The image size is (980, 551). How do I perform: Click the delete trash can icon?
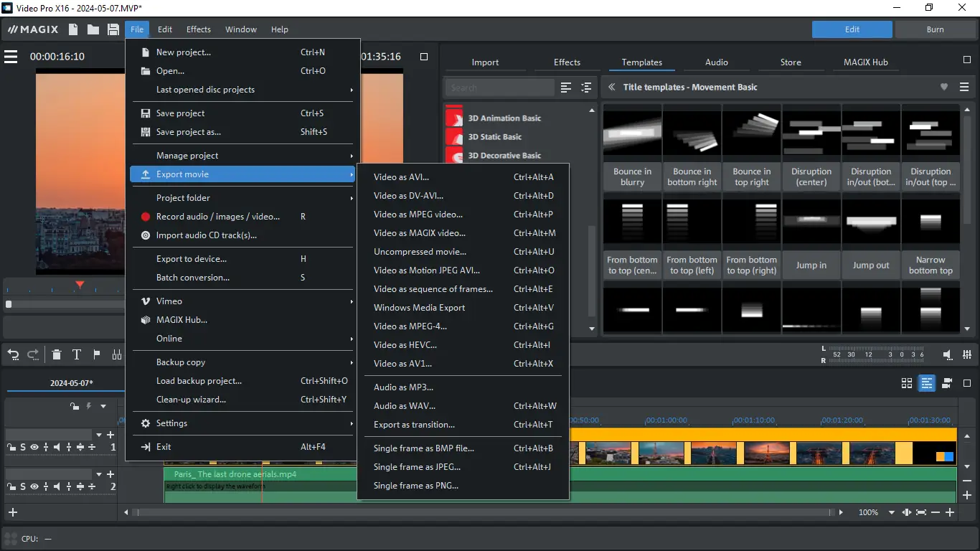(x=57, y=354)
